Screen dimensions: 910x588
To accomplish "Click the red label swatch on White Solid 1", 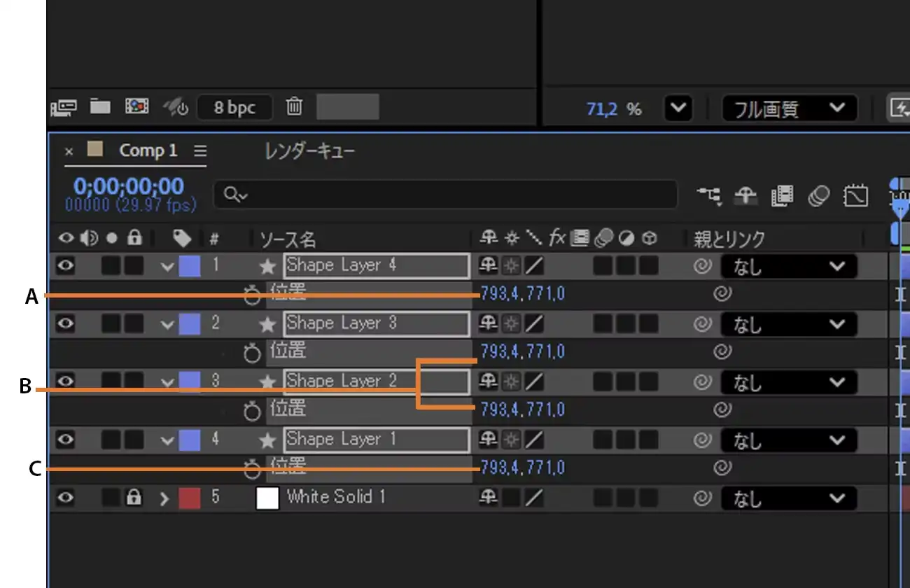I will point(190,498).
